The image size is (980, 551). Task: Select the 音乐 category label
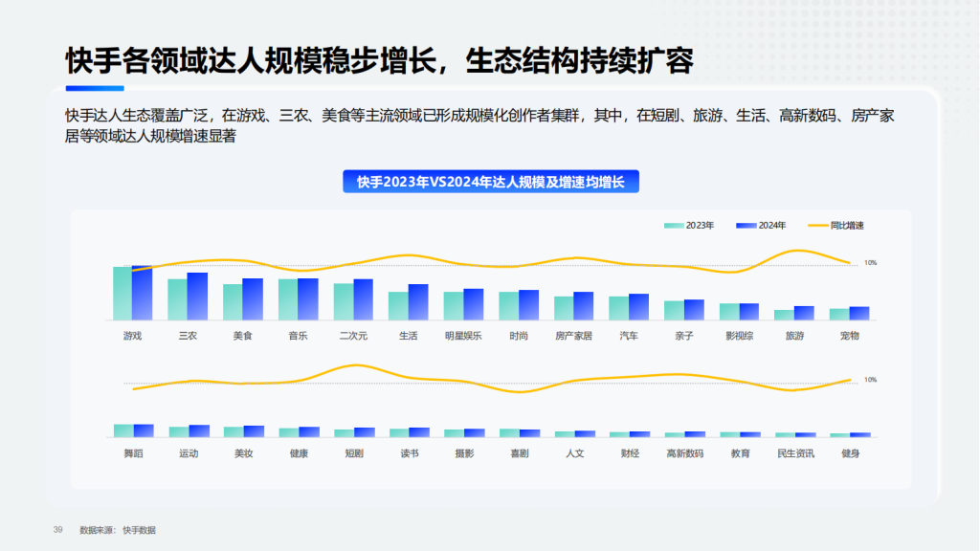coord(299,336)
